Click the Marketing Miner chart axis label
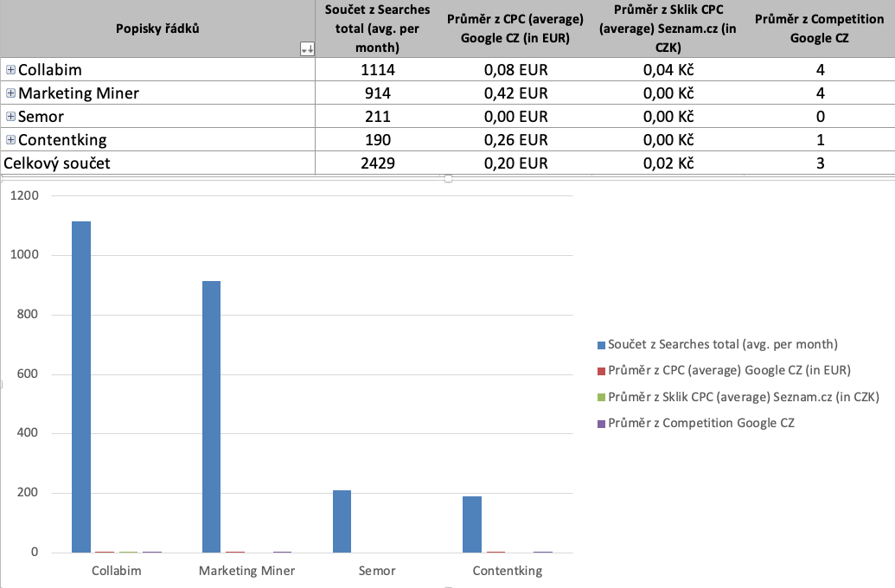This screenshot has height=588, width=895. tap(246, 571)
